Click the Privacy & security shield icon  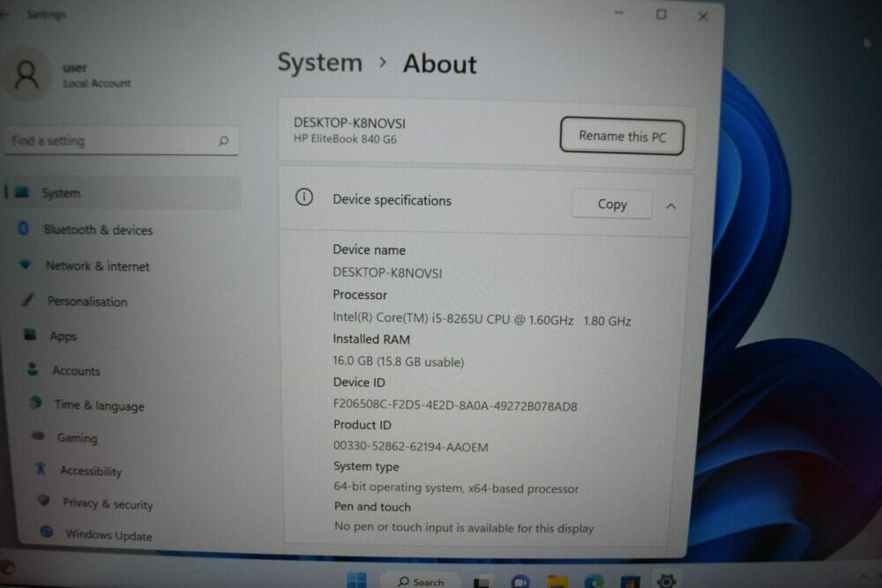(44, 500)
